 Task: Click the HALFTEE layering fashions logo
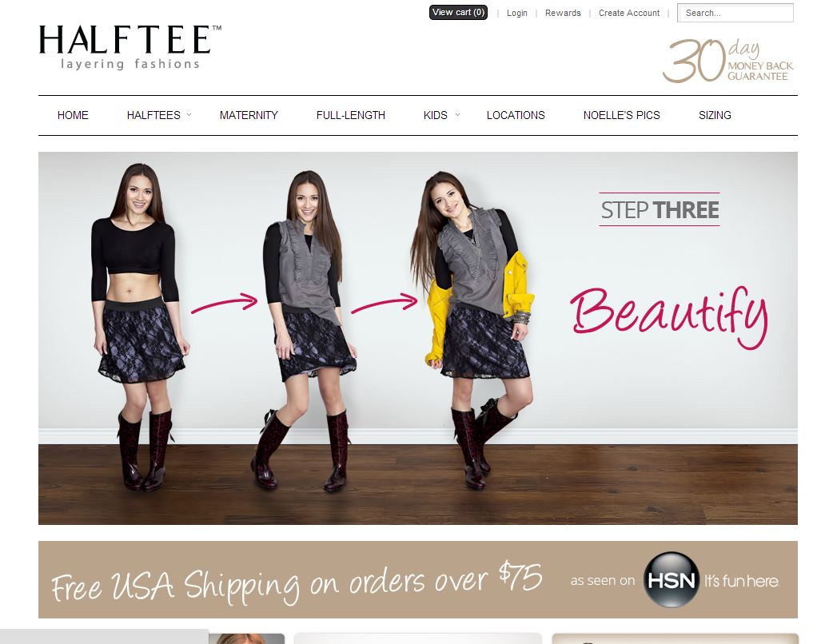pyautogui.click(x=130, y=47)
